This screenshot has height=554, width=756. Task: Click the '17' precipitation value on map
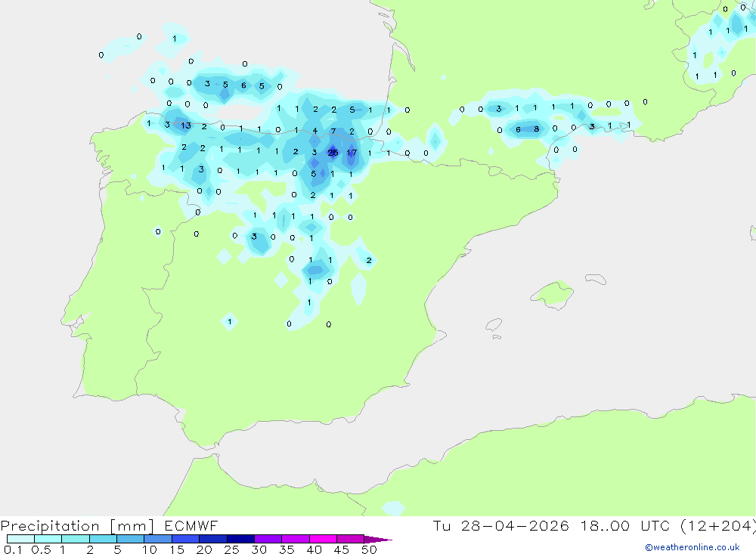pyautogui.click(x=352, y=153)
